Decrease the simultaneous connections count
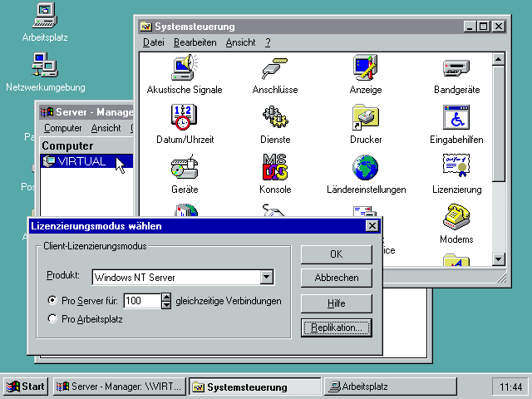The height and width of the screenshot is (399, 532). 166,305
